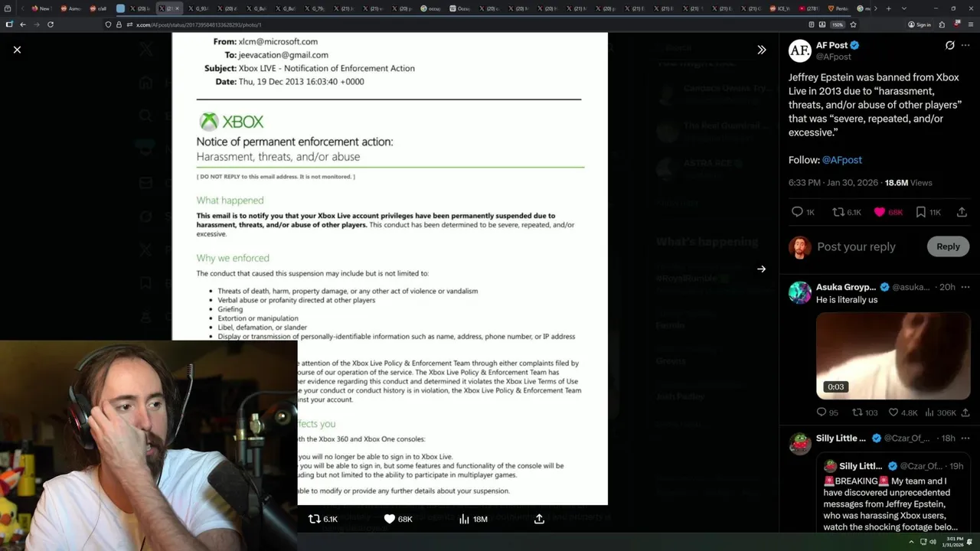Open the sidebar toggle in toolbar
The height and width of the screenshot is (551, 980).
pyautogui.click(x=8, y=24)
